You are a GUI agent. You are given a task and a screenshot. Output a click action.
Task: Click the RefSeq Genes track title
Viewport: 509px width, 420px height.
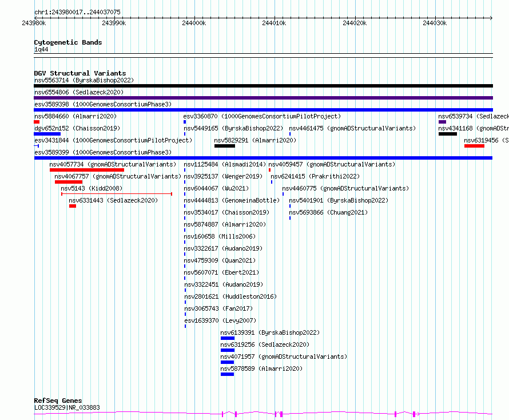click(x=58, y=401)
